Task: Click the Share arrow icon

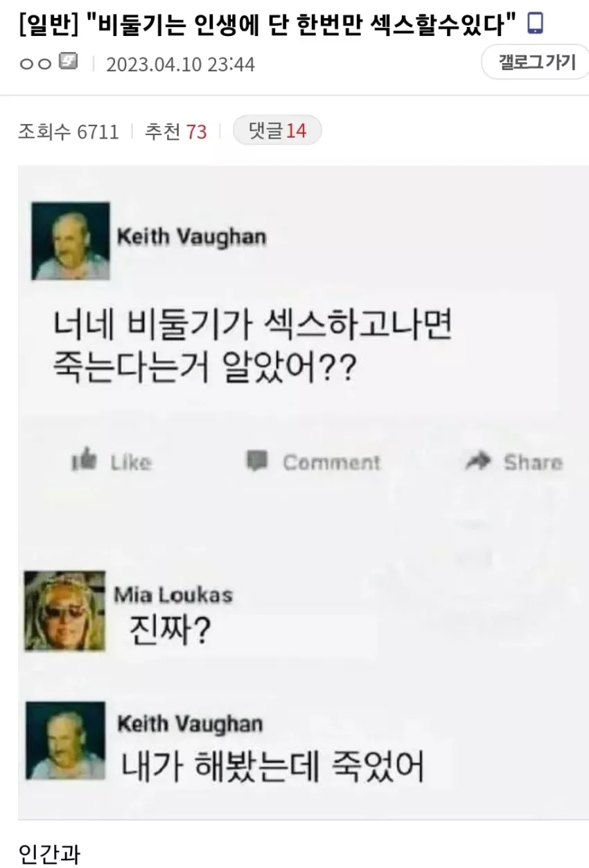Action: tap(478, 461)
